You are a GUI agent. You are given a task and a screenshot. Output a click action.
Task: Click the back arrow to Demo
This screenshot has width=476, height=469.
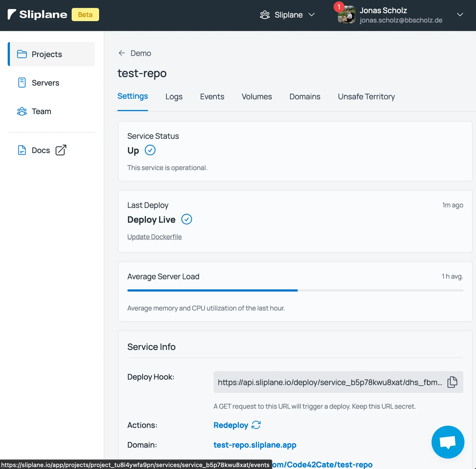[122, 53]
